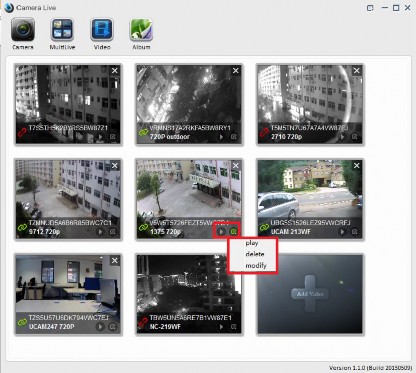The height and width of the screenshot is (373, 416).
Task: Click the green link icon on 9712 720p
Action: pyautogui.click(x=22, y=228)
